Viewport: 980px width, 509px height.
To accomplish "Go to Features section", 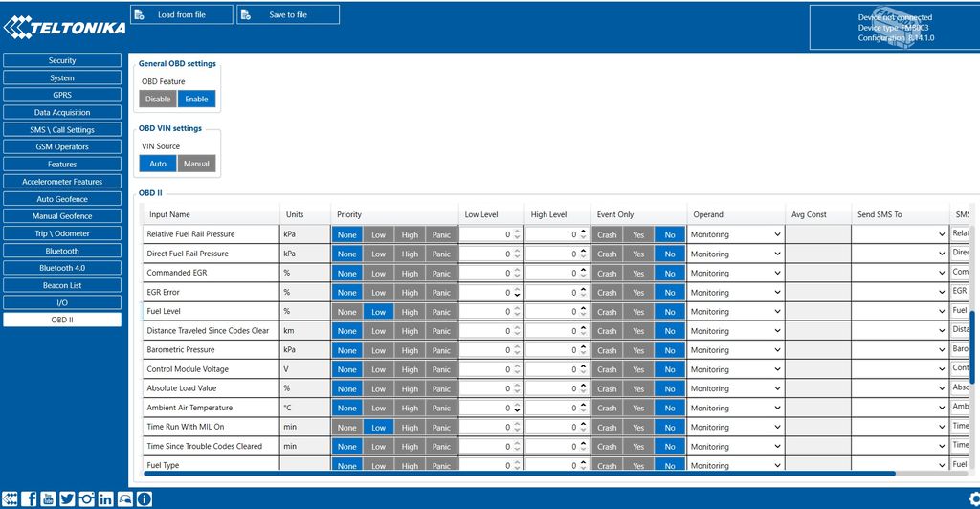I will click(x=62, y=165).
